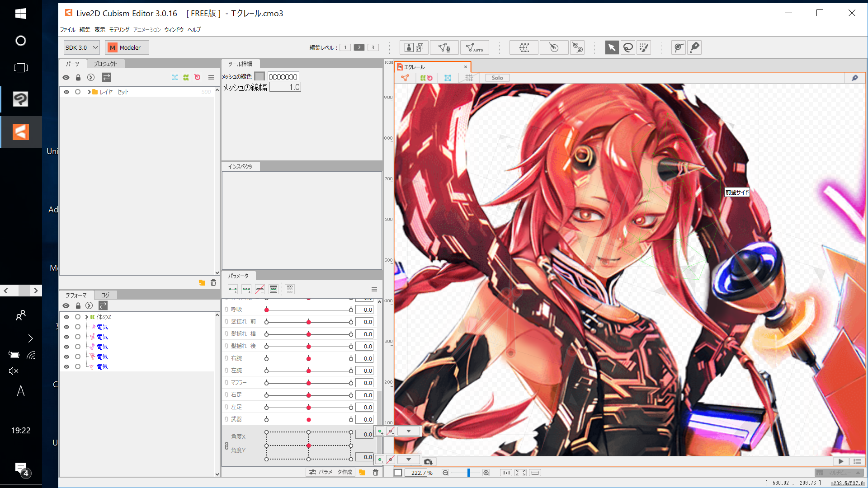Add three key points to parameter
868x488 pixels.
tap(246, 289)
